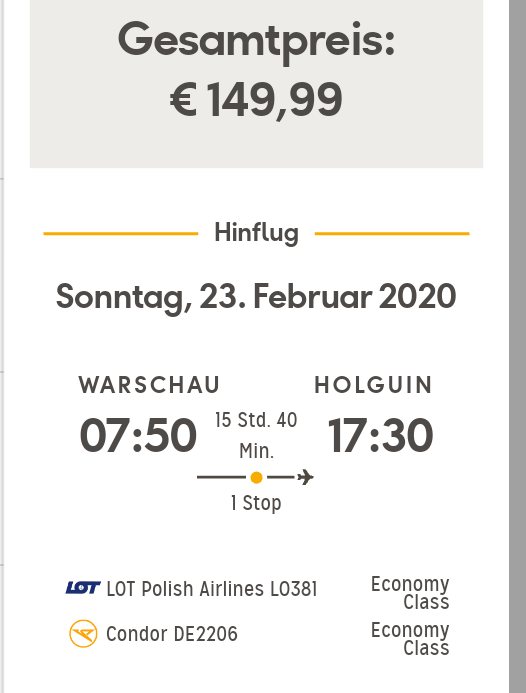Select the Gesamtpreis heading text
The height and width of the screenshot is (693, 526).
point(256,41)
